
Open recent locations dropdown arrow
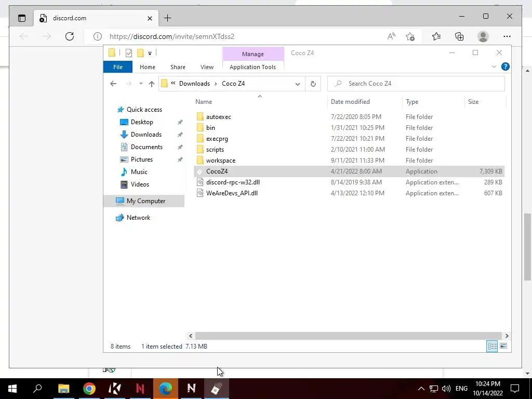[x=141, y=84]
